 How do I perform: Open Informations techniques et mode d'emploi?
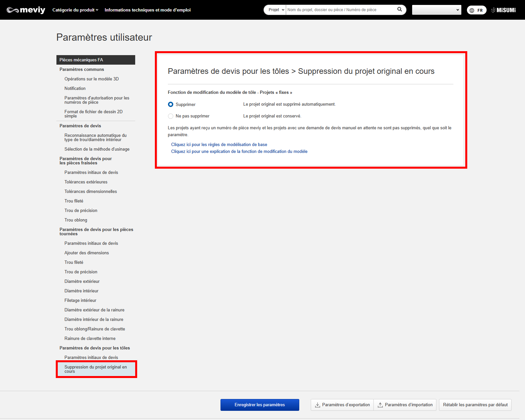tap(148, 10)
